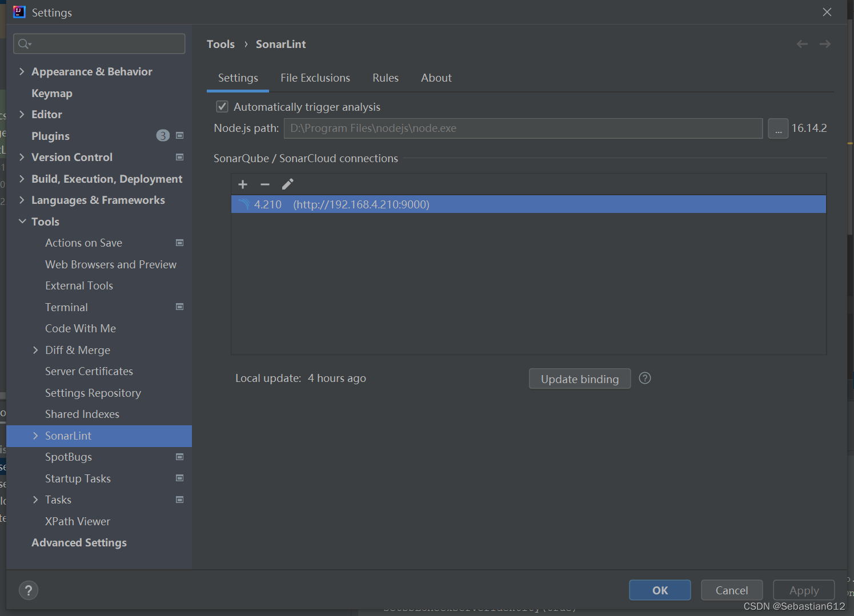Click the project-level icon beside SpotBugs
Image resolution: width=854 pixels, height=616 pixels.
tap(180, 457)
